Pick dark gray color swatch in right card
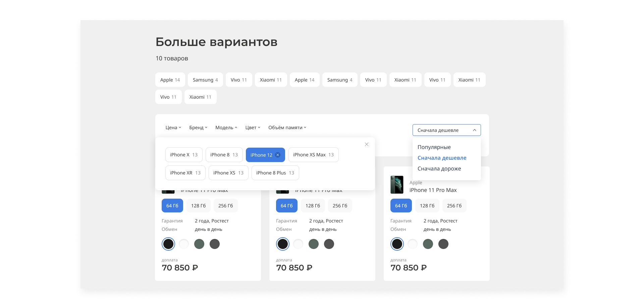Image resolution: width=644 pixels, height=302 pixels. click(x=443, y=244)
